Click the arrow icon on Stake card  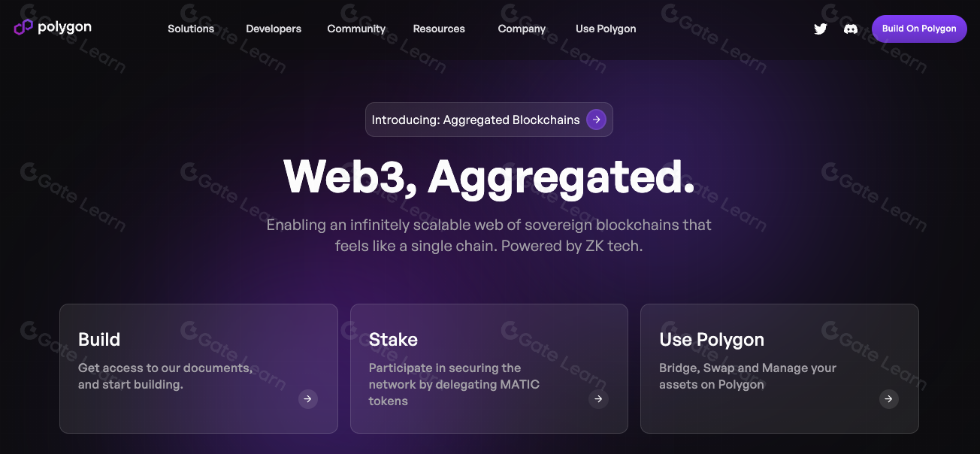coord(598,399)
